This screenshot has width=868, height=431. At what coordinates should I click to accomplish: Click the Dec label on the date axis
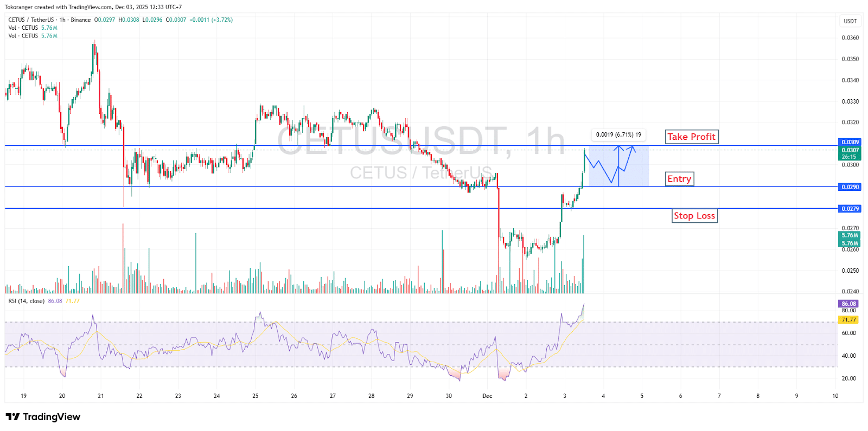487,396
